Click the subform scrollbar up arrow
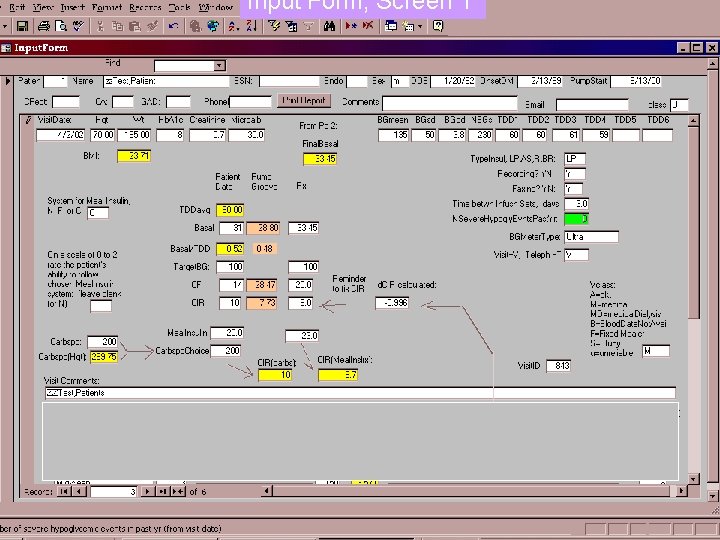720x540 pixels. [693, 120]
